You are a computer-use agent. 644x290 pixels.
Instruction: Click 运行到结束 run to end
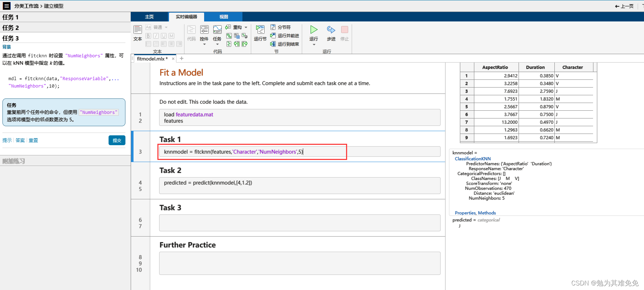coord(285,44)
